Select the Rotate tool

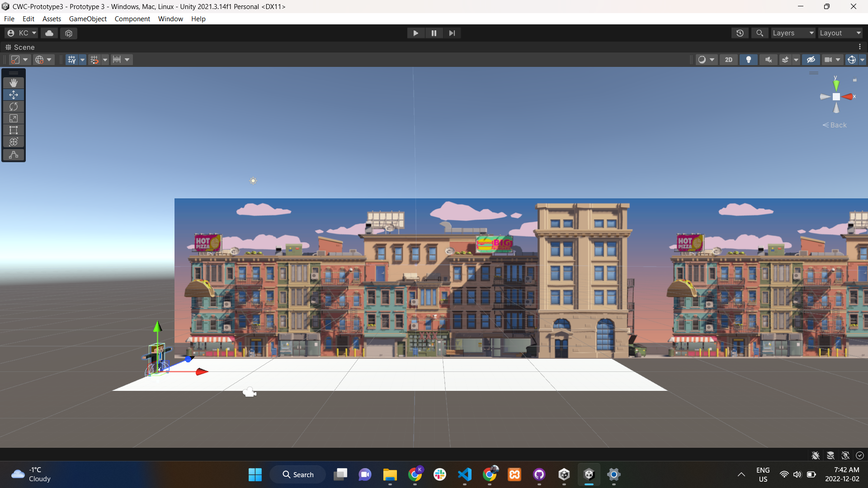click(14, 107)
